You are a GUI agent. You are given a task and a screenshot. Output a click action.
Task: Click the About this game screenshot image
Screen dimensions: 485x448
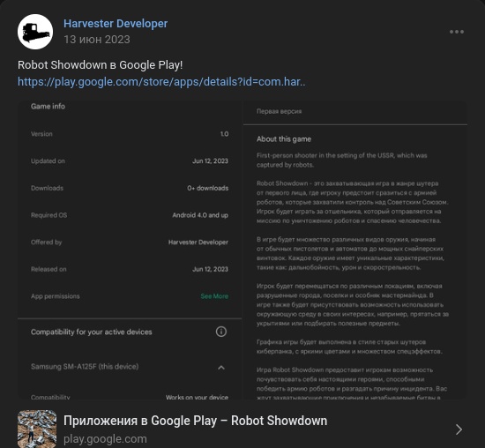click(355, 250)
